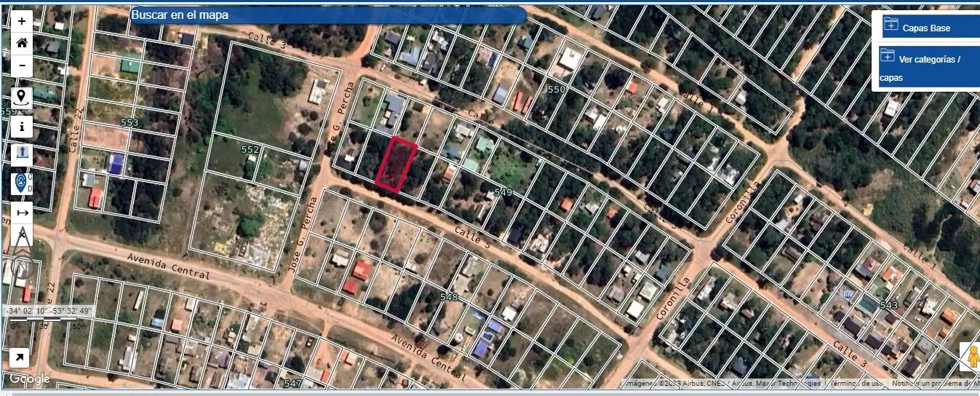980x396 pixels.
Task: Click block label 548
Action: pos(449,297)
